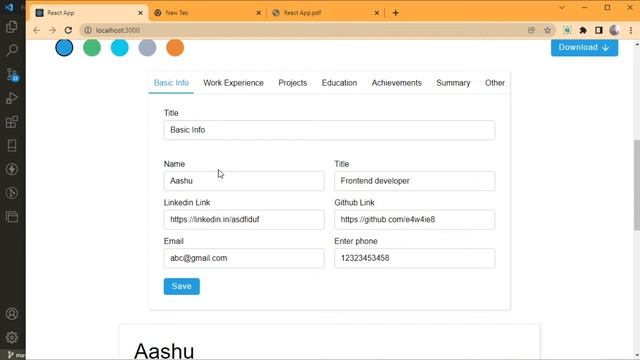Close the New Tab tab

click(258, 13)
